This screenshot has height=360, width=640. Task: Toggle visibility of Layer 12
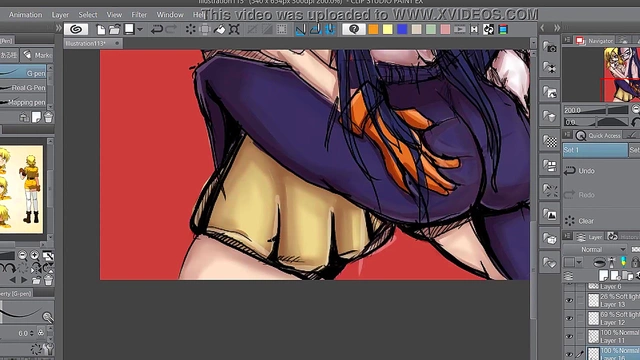pos(569,318)
